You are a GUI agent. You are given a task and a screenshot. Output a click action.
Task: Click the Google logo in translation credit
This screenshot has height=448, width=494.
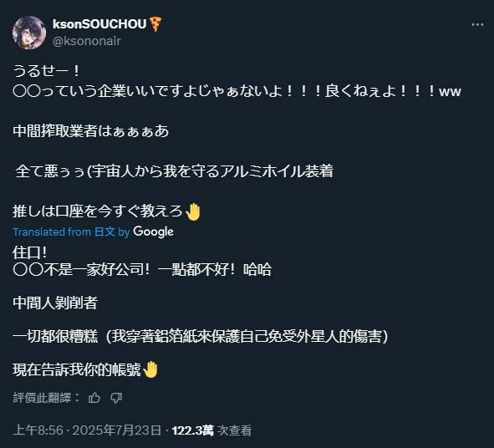coord(153,232)
